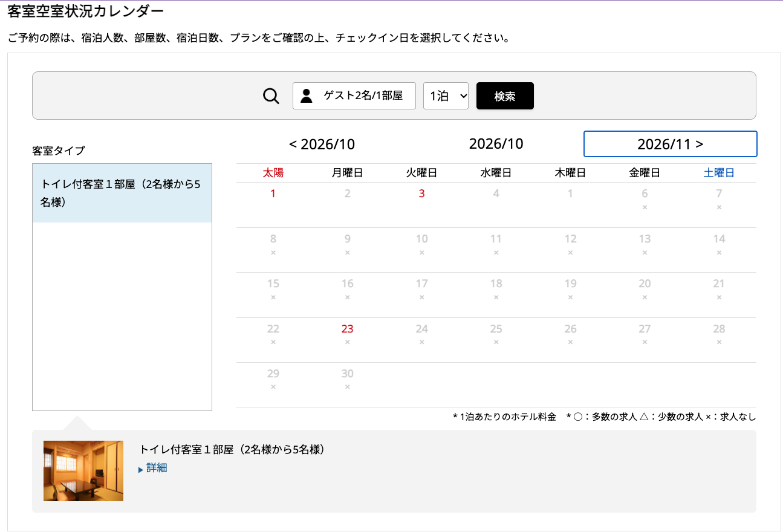Go to previous month < 2026/10

click(322, 144)
